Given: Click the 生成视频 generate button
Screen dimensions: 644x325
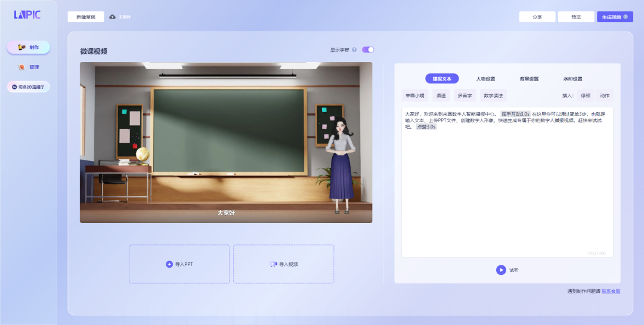Looking at the screenshot, I should pos(614,17).
